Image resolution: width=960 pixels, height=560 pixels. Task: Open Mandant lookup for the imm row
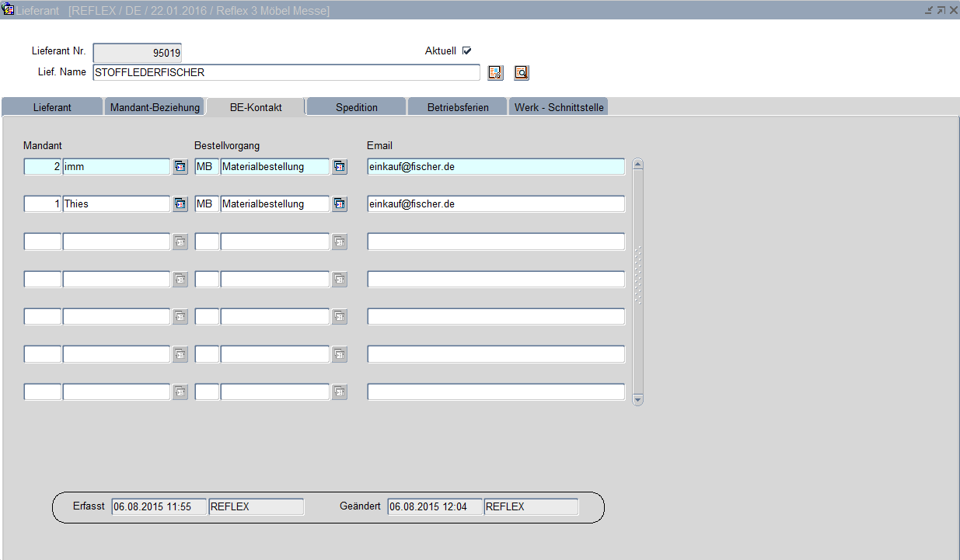click(180, 167)
